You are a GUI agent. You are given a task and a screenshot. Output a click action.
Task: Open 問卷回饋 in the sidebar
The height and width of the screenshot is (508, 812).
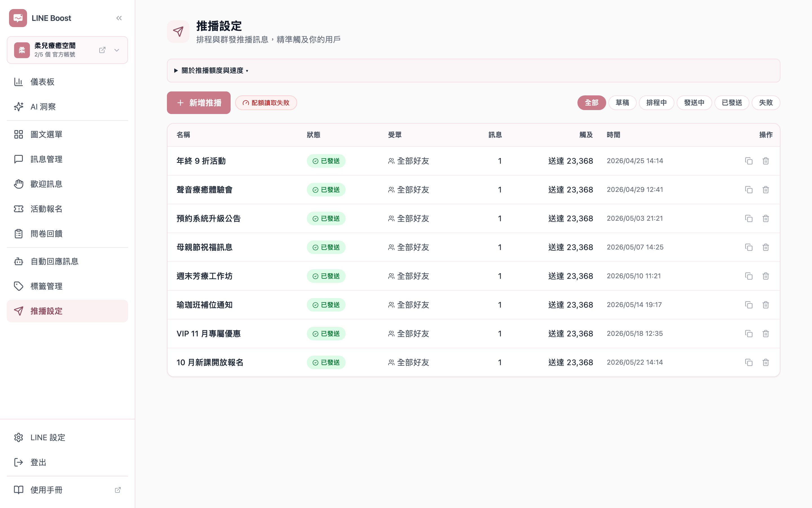click(x=67, y=234)
